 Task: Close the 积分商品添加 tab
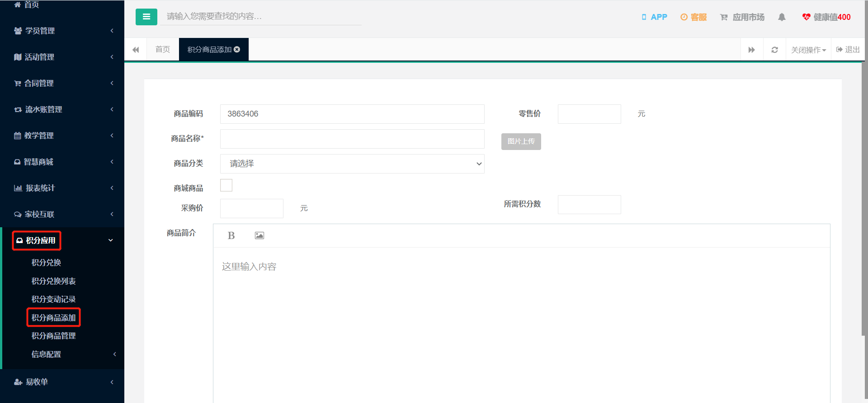point(237,49)
